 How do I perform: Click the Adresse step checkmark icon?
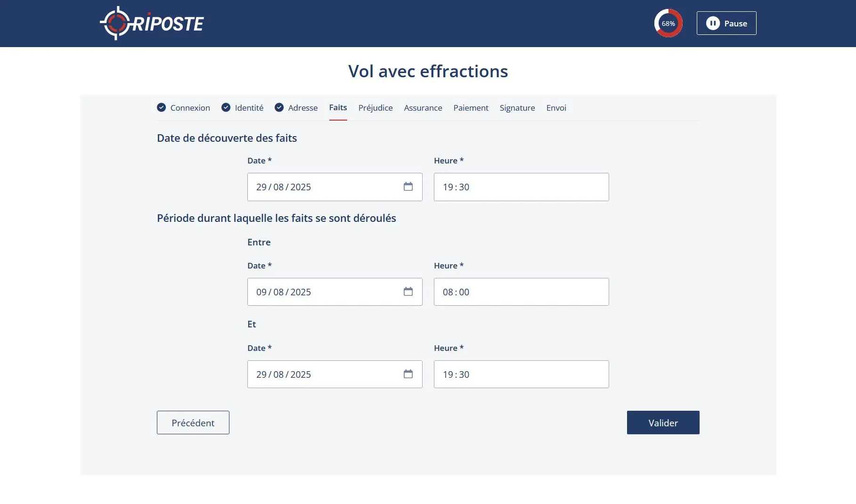[279, 107]
